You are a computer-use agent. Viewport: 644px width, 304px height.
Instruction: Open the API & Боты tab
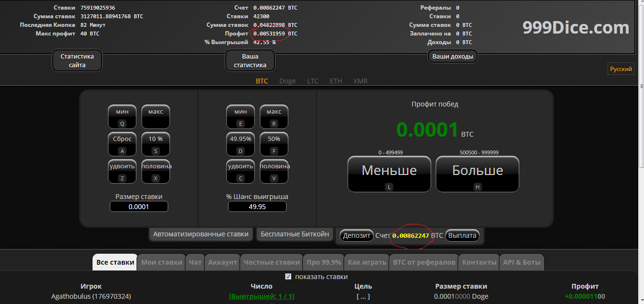(x=522, y=262)
